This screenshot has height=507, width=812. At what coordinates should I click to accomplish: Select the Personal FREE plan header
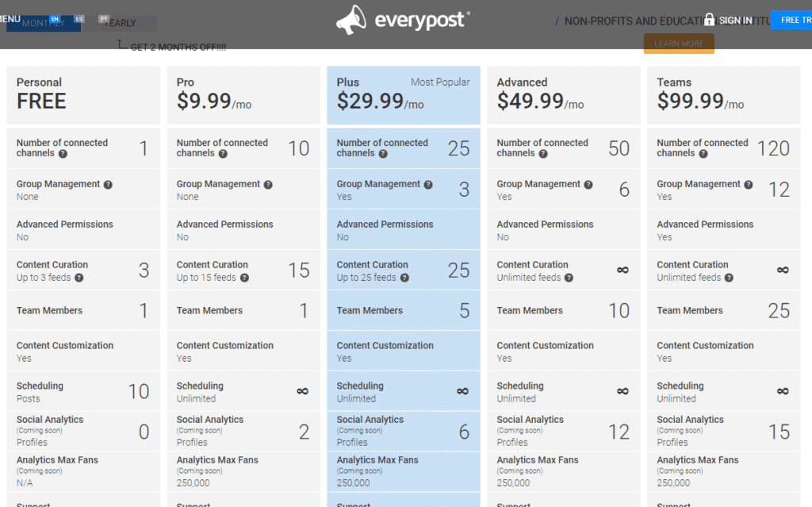(x=83, y=95)
